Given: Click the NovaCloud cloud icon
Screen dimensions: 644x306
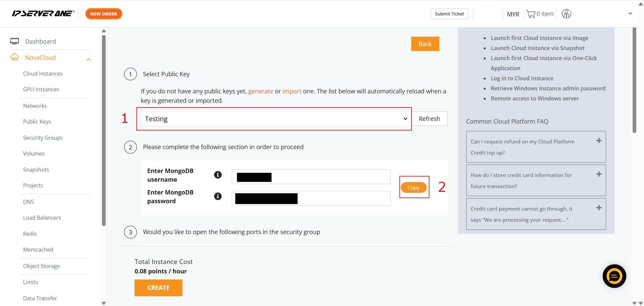Looking at the screenshot, I should (14, 57).
